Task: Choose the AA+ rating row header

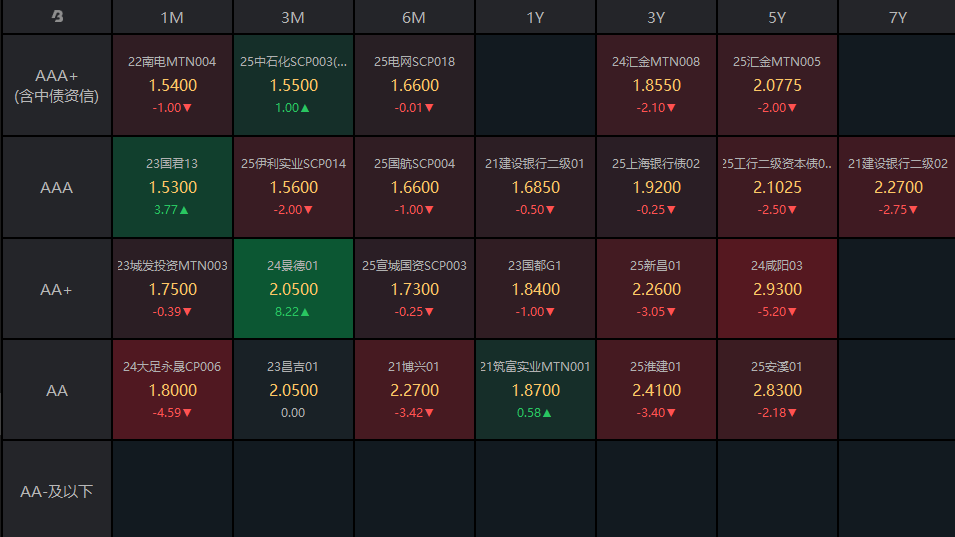Action: point(57,289)
